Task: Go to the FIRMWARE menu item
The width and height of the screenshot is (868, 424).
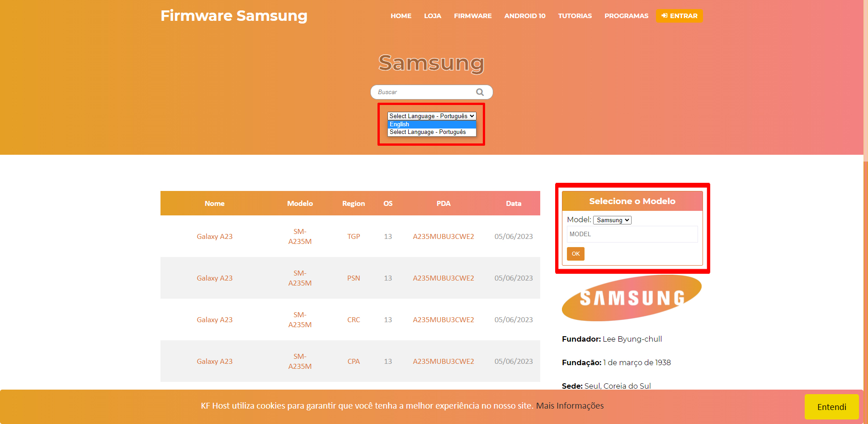Action: tap(473, 16)
